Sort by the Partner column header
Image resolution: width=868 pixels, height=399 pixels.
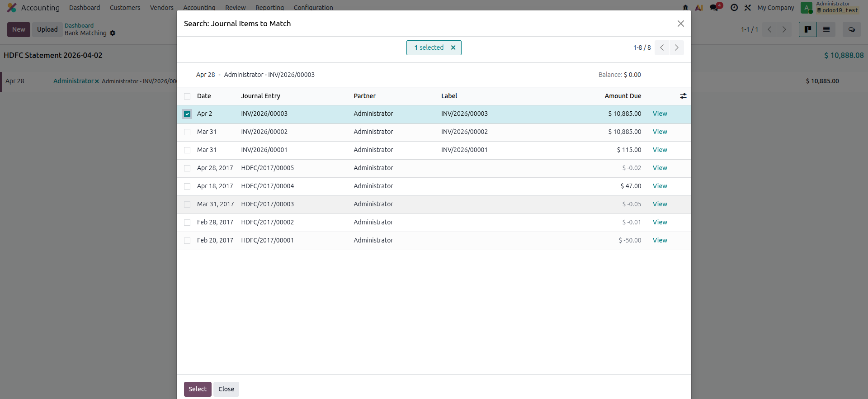pos(364,96)
